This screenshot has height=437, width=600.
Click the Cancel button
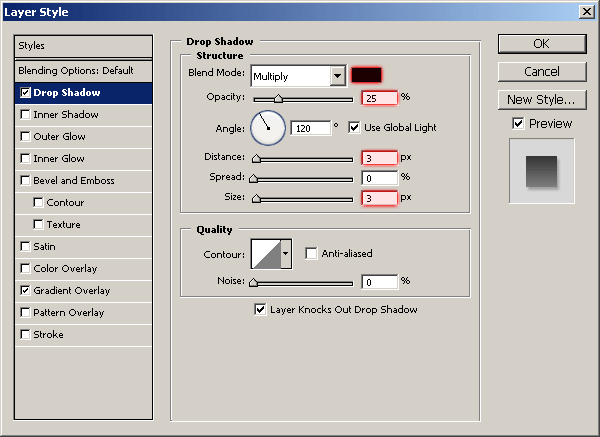(x=541, y=72)
